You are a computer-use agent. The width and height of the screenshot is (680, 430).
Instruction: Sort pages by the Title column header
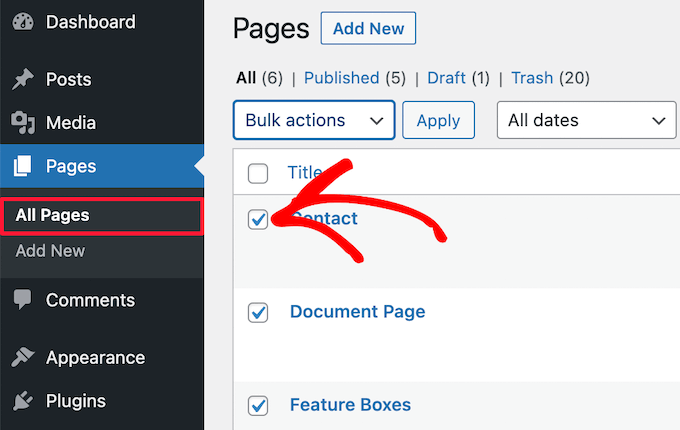coord(304,172)
